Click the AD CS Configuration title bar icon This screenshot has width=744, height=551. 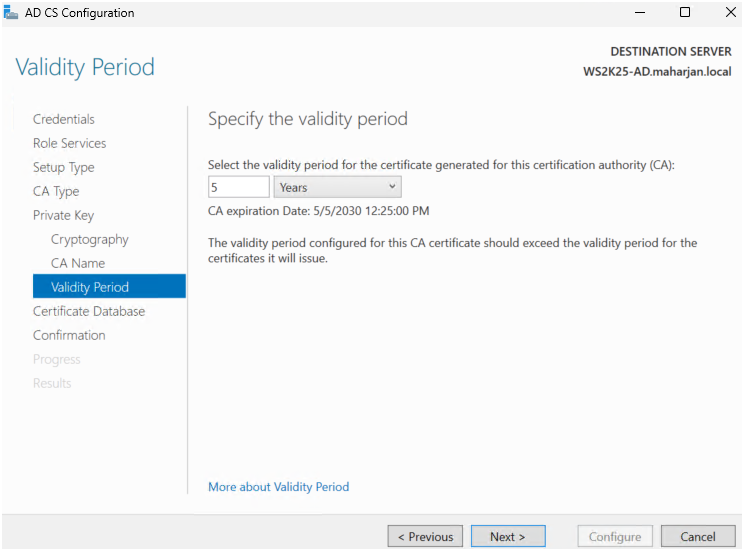pyautogui.click(x=12, y=13)
